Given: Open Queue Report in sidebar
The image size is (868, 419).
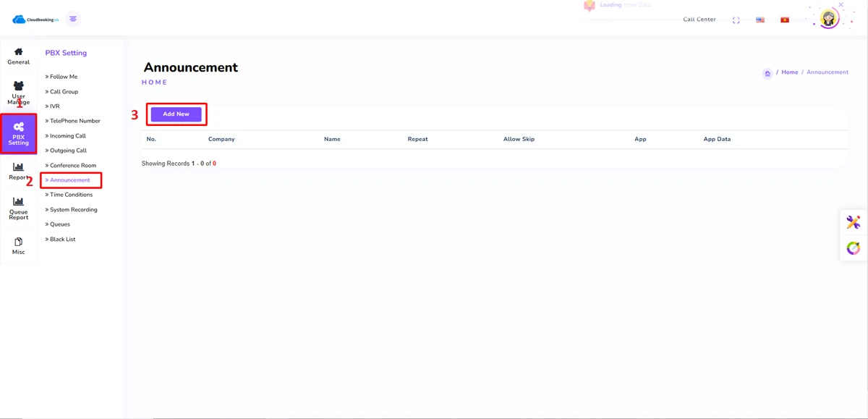Looking at the screenshot, I should pyautogui.click(x=19, y=208).
